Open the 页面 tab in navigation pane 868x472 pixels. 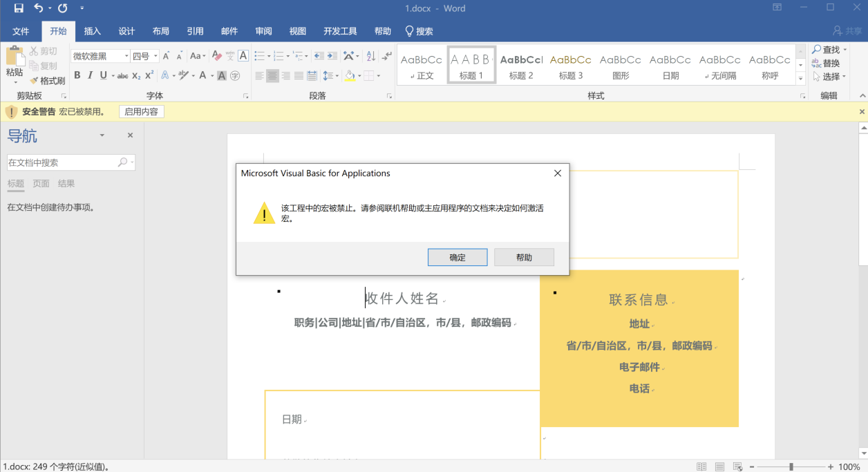pos(41,184)
